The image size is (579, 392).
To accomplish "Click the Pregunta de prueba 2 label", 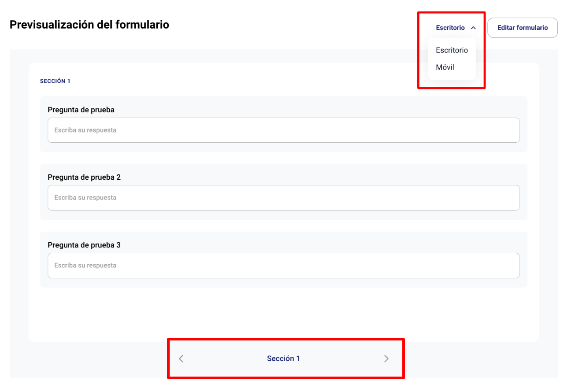I will pyautogui.click(x=84, y=177).
